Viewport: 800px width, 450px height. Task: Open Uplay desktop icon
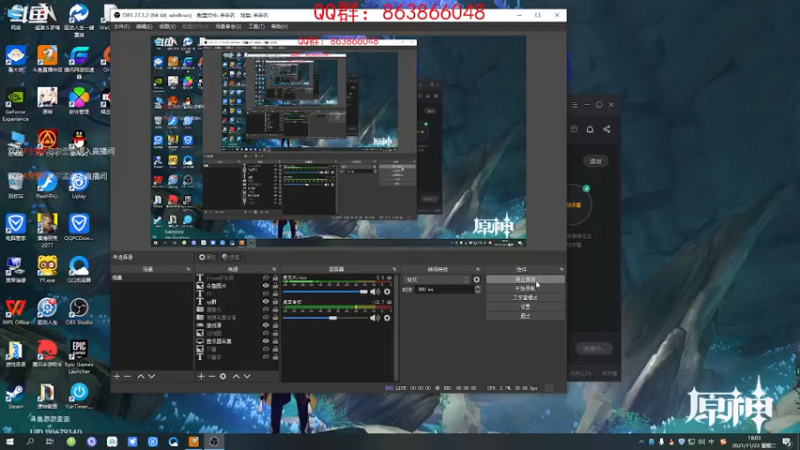pyautogui.click(x=79, y=186)
